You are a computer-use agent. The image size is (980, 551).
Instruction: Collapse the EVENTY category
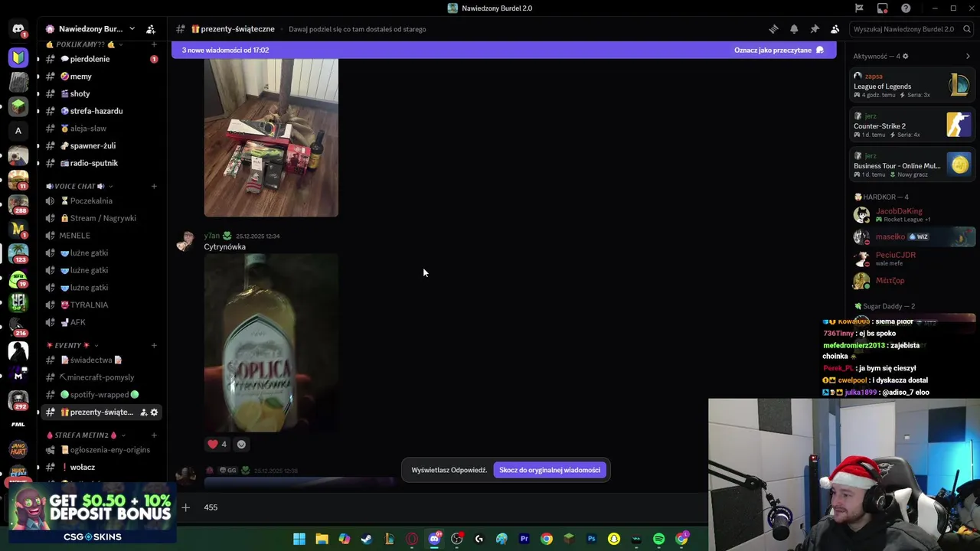pyautogui.click(x=73, y=345)
